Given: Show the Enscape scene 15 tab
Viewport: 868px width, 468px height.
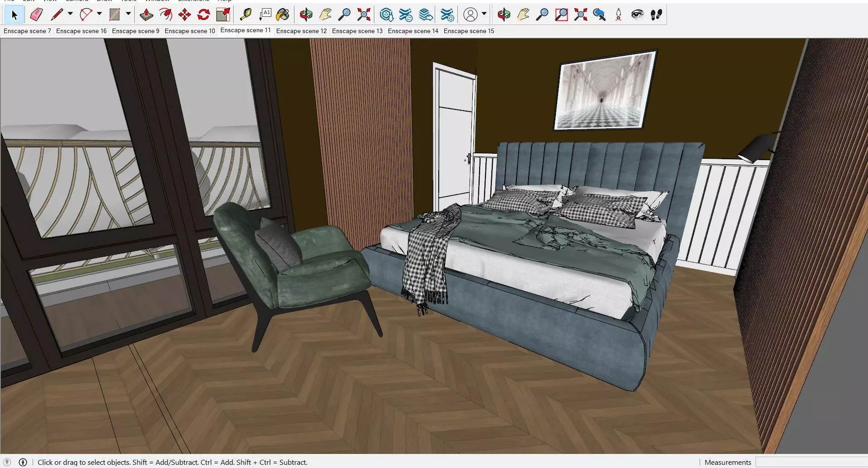Looking at the screenshot, I should coord(469,31).
